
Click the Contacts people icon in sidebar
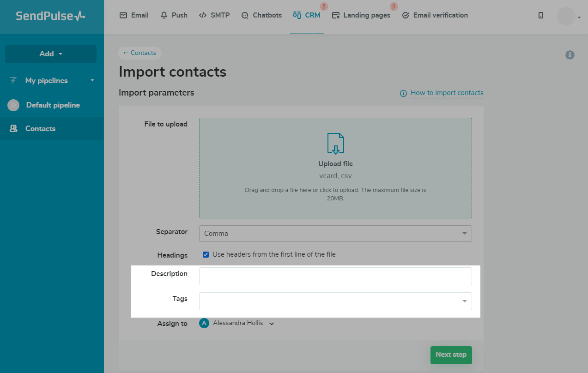13,129
